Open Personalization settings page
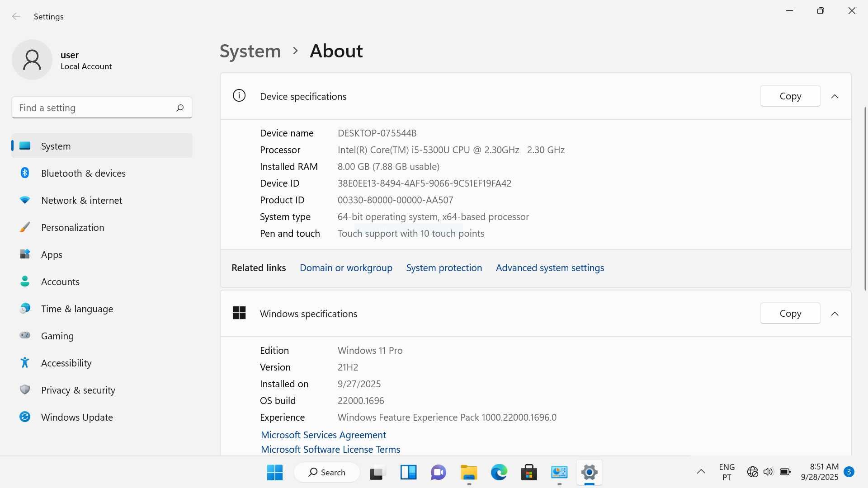Viewport: 868px width, 488px height. pyautogui.click(x=102, y=227)
